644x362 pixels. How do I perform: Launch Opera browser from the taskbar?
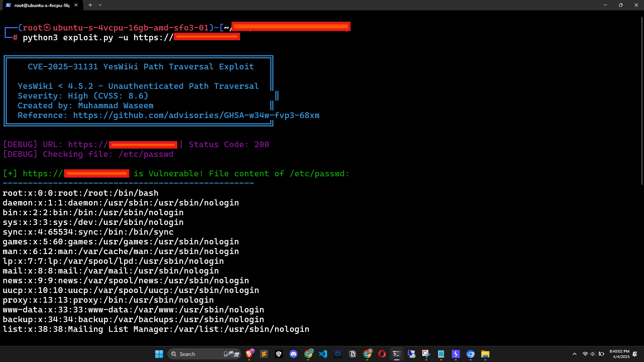pyautogui.click(x=382, y=354)
